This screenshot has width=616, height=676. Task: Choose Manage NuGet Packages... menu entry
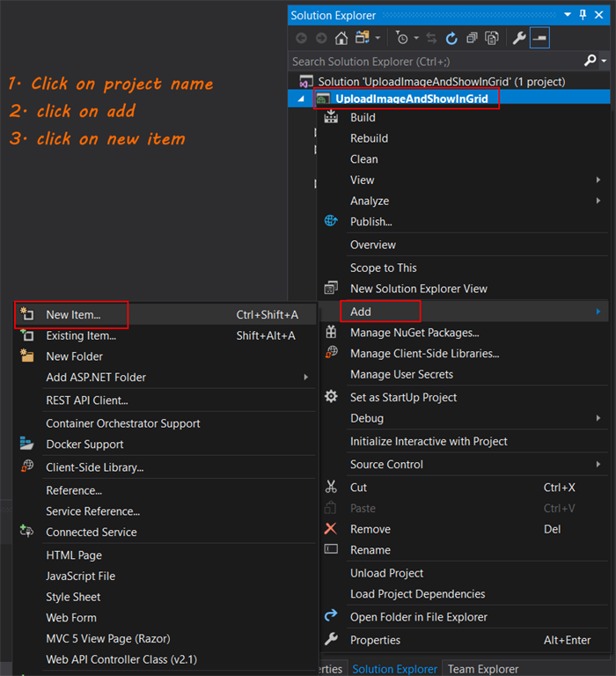tap(414, 333)
